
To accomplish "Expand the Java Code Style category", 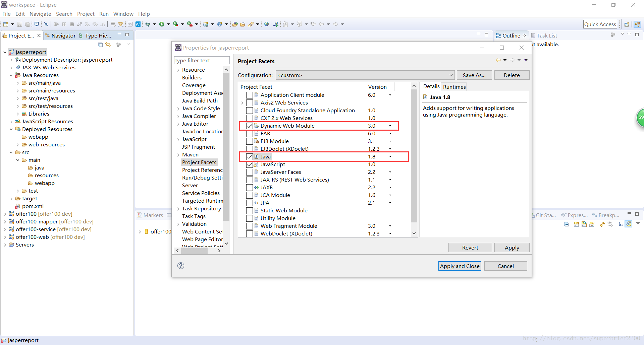I will [178, 109].
